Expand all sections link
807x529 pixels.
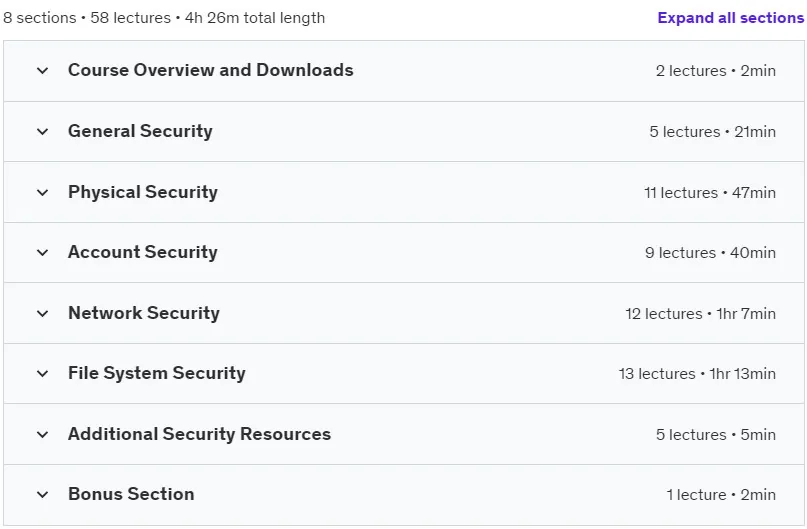point(730,18)
